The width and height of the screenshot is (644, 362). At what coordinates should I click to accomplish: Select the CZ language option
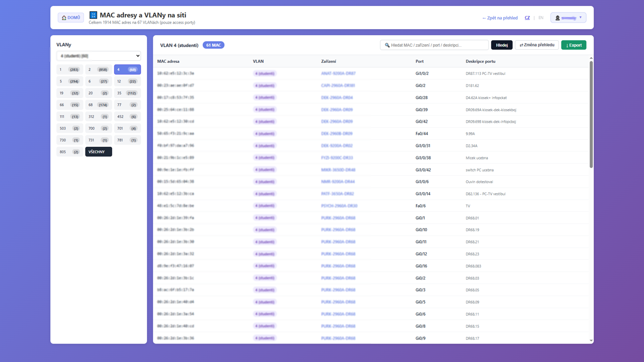pyautogui.click(x=527, y=18)
